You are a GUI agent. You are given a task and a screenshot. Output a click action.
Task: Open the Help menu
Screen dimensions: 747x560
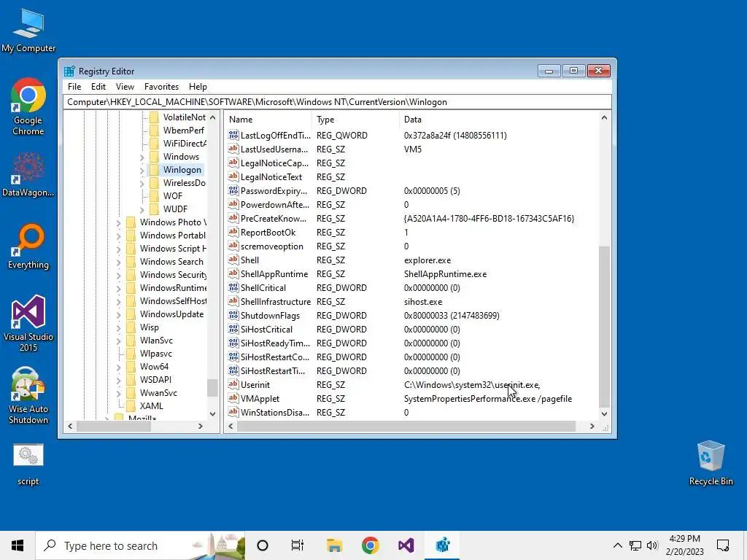click(198, 87)
